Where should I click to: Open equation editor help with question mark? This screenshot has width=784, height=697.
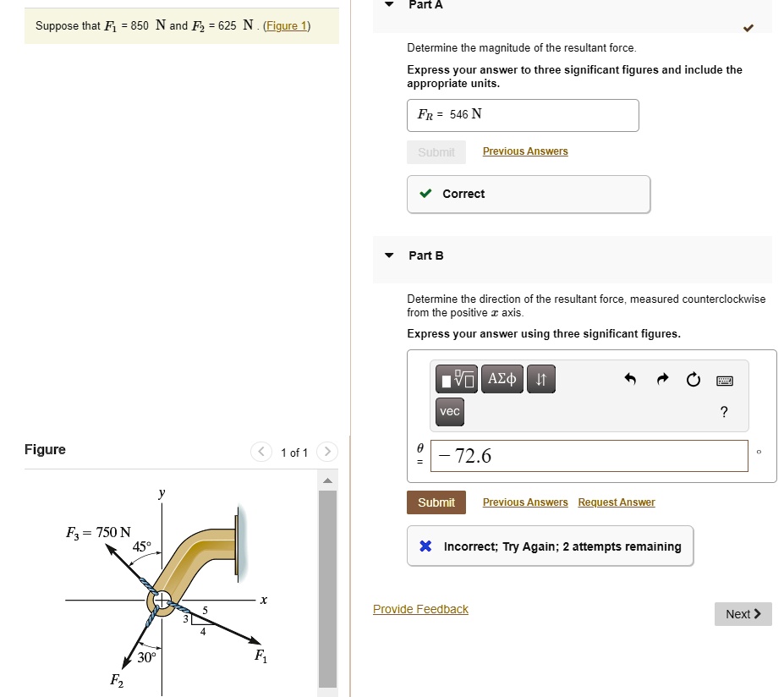pyautogui.click(x=724, y=412)
